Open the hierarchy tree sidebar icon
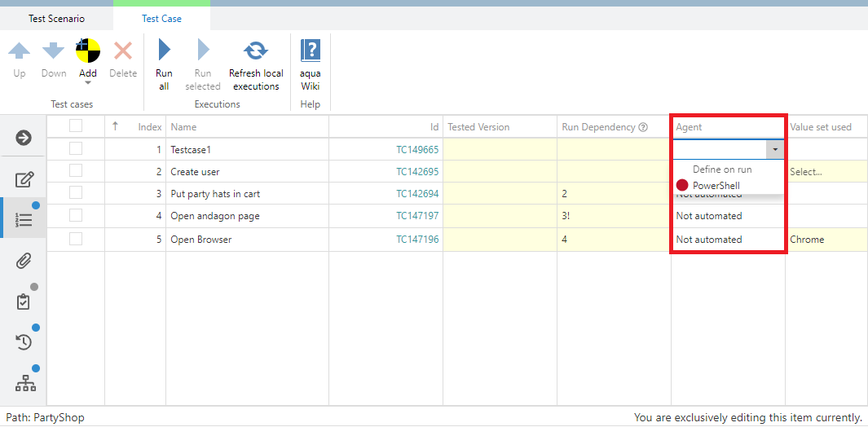The height and width of the screenshot is (427, 868). pos(24,383)
